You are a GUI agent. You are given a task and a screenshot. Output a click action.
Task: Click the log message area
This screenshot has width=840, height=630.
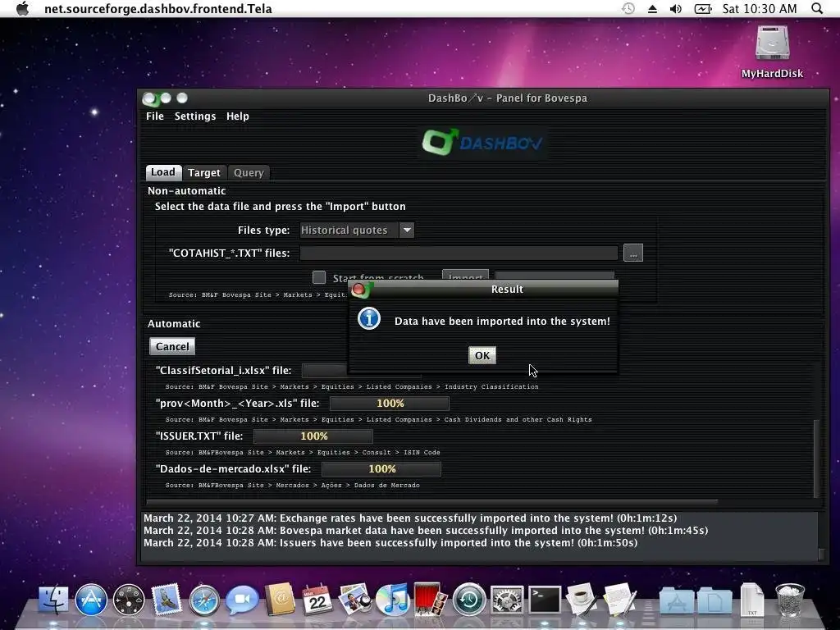[479, 536]
